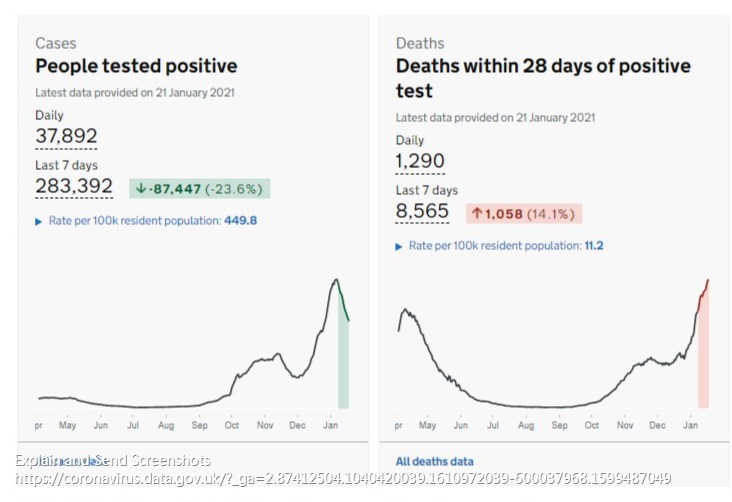The height and width of the screenshot is (502, 732).
Task: Click the Deaths within 28 days heading
Action: point(543,78)
